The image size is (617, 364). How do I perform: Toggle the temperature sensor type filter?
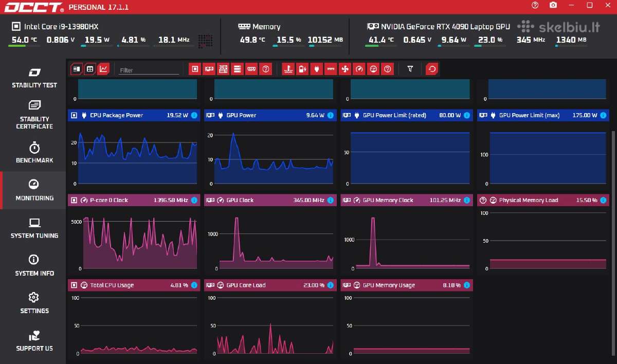[288, 68]
